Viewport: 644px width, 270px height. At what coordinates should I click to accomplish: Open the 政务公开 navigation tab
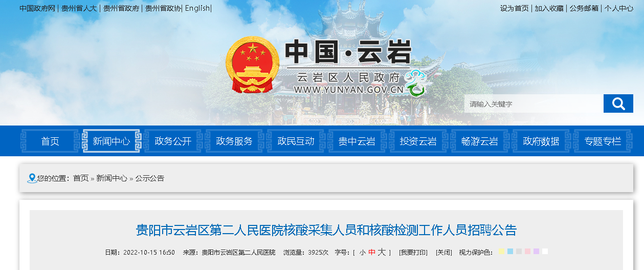click(173, 141)
